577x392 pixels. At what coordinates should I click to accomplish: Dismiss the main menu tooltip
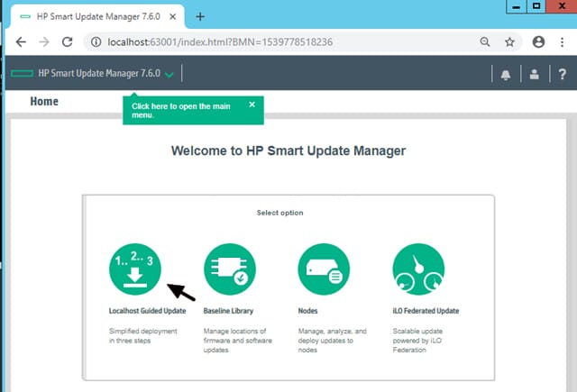pos(252,105)
